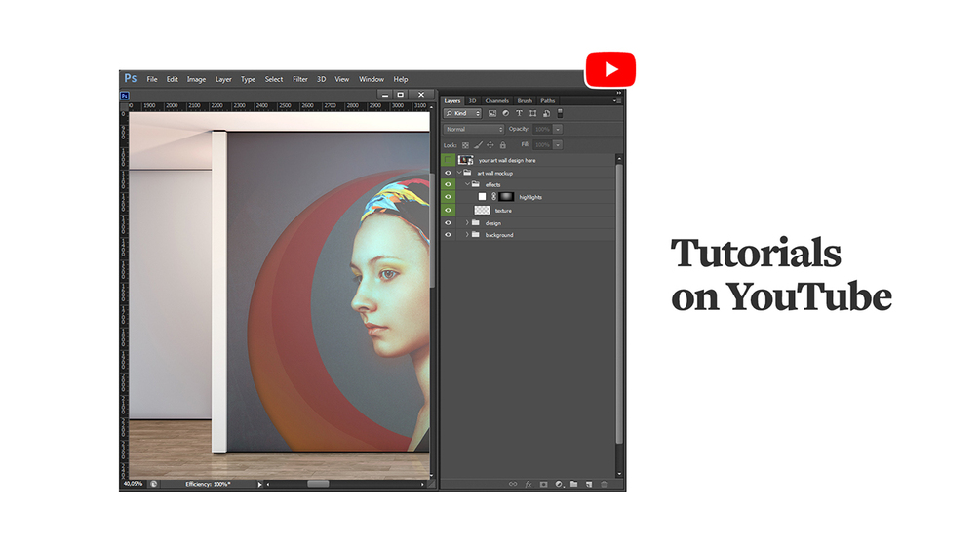This screenshot has width=980, height=551.
Task: Open the Fill slider dropdown arrow
Action: pos(558,144)
